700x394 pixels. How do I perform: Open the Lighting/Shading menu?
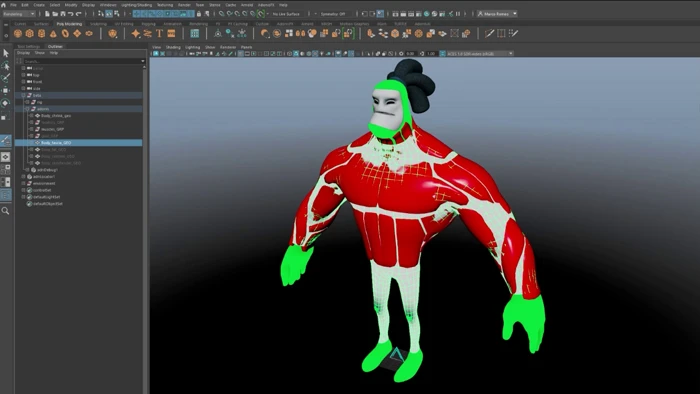point(137,5)
